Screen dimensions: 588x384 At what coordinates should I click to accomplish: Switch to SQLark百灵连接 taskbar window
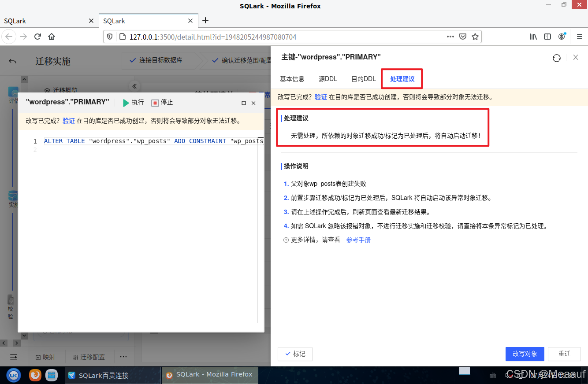pos(113,376)
